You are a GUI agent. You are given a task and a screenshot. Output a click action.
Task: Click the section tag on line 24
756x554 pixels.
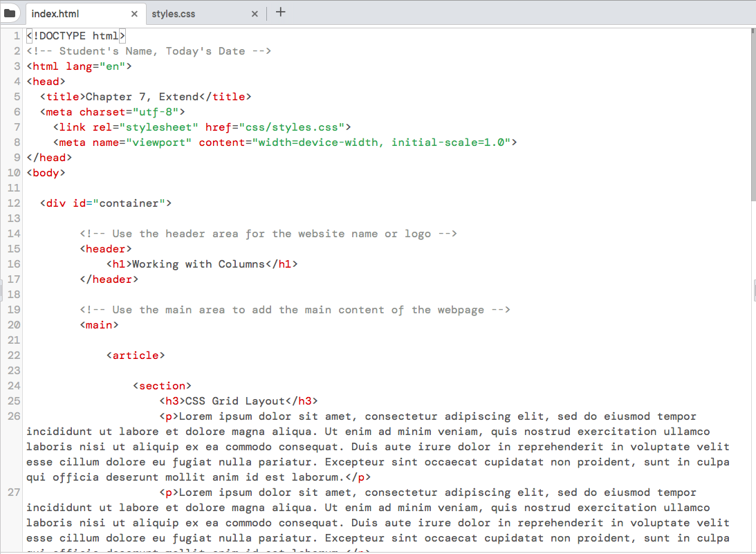[x=163, y=385]
